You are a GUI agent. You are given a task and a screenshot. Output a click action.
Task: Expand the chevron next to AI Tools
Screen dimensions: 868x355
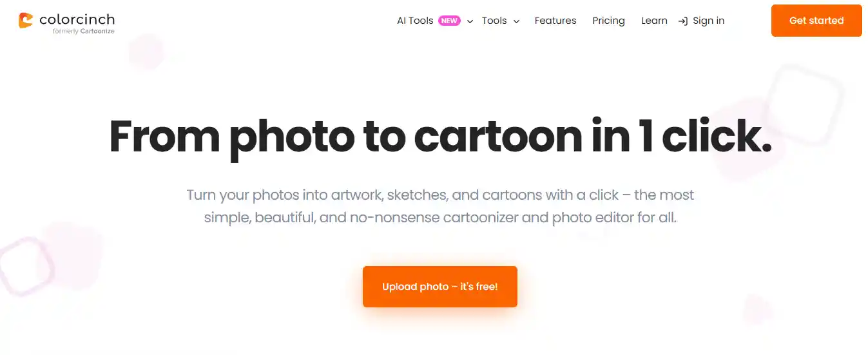[x=470, y=21]
